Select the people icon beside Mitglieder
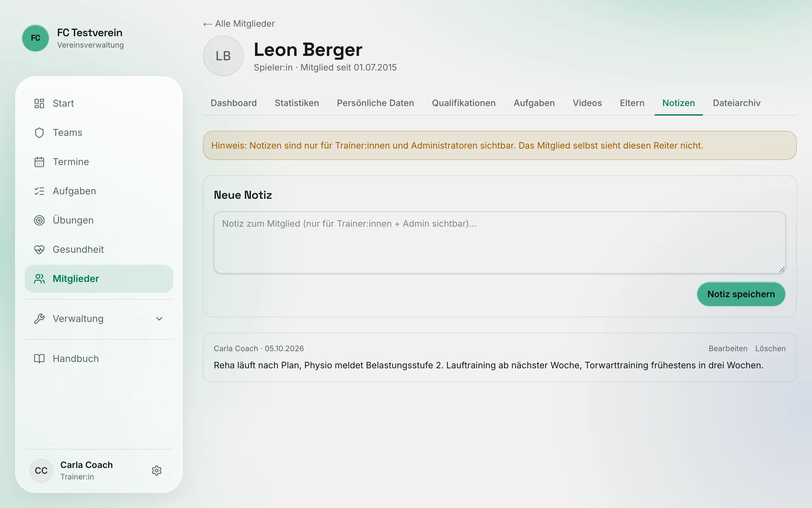812x508 pixels. [x=39, y=279]
